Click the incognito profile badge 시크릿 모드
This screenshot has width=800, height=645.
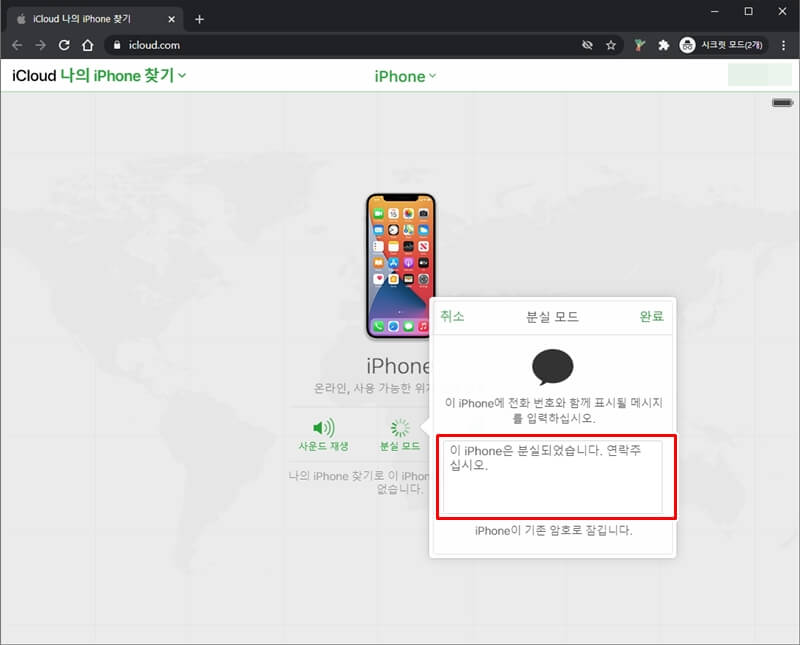point(722,45)
